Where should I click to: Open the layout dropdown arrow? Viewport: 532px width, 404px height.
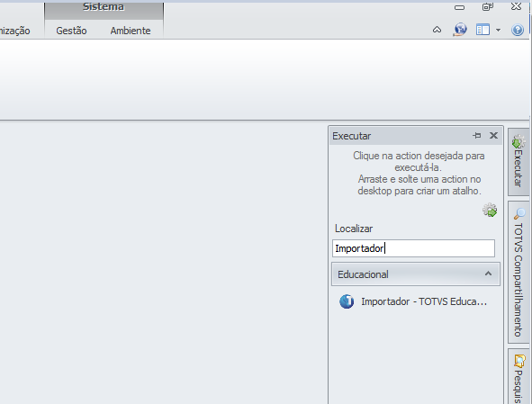(x=498, y=31)
